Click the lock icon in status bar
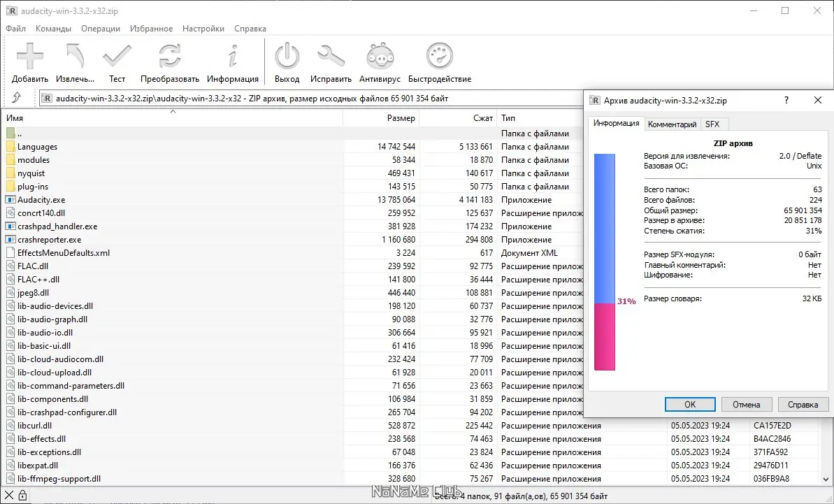 coord(22,496)
